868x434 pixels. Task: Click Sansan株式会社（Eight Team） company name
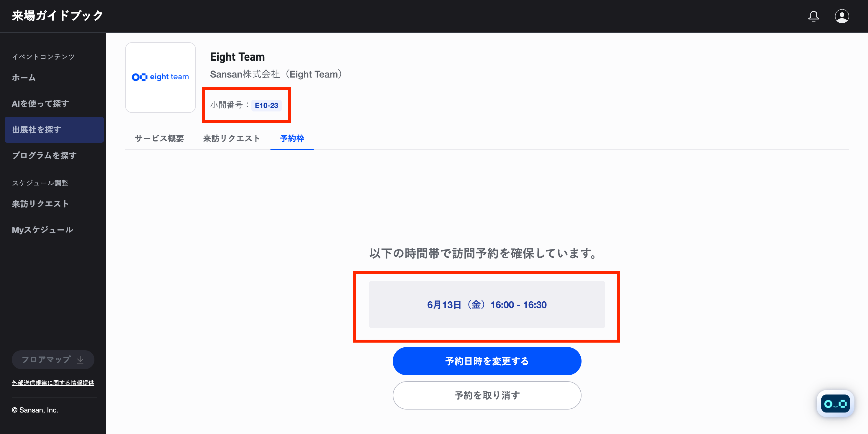pos(277,74)
